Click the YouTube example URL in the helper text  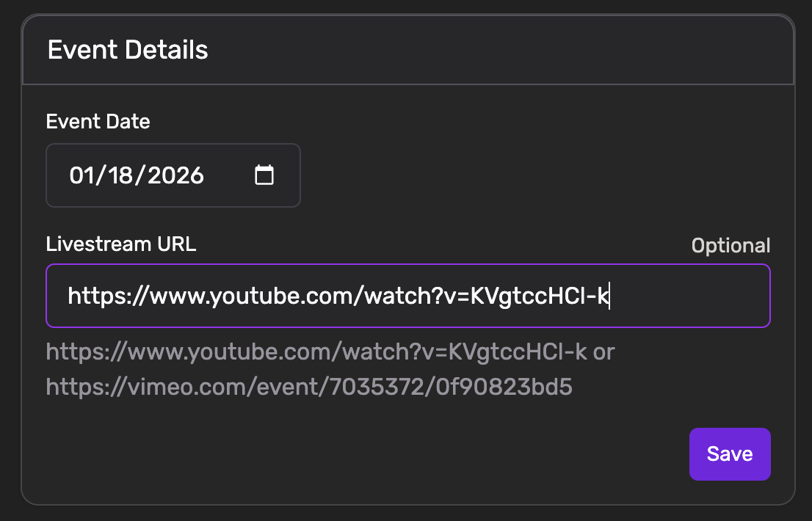(316, 352)
